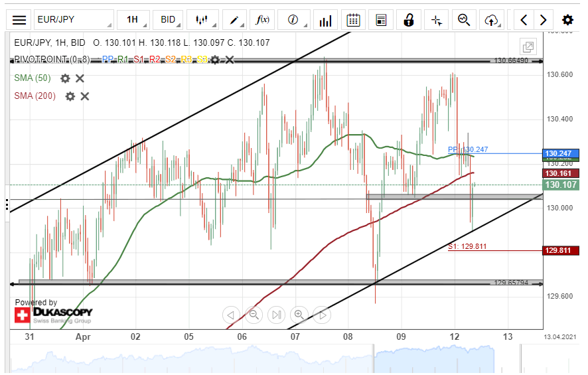Remove the SMA (200) indicator

click(85, 96)
